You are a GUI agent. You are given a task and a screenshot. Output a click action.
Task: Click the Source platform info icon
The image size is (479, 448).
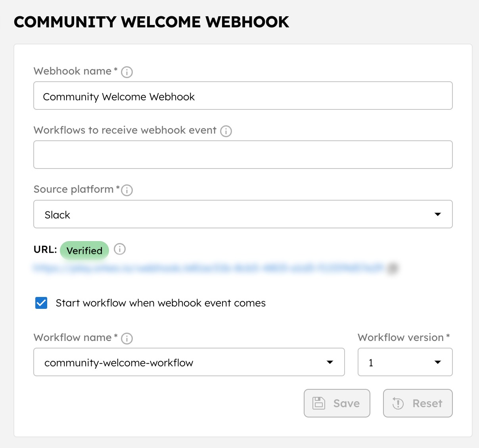click(126, 190)
